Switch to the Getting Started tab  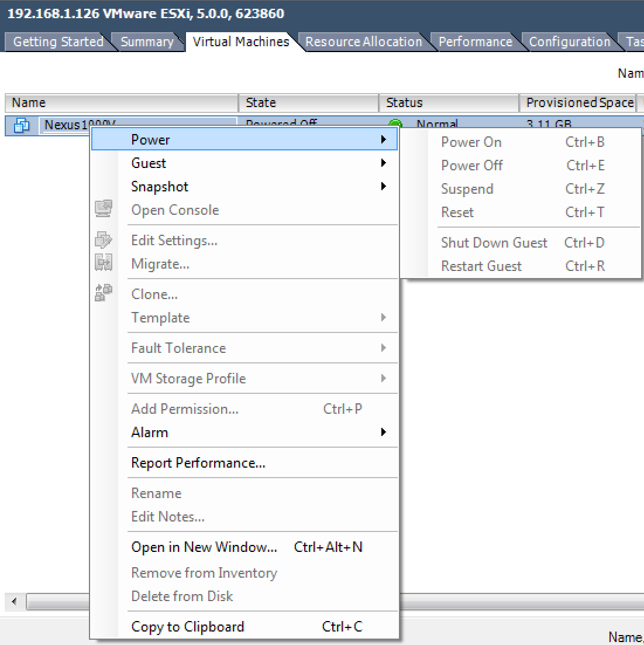58,42
